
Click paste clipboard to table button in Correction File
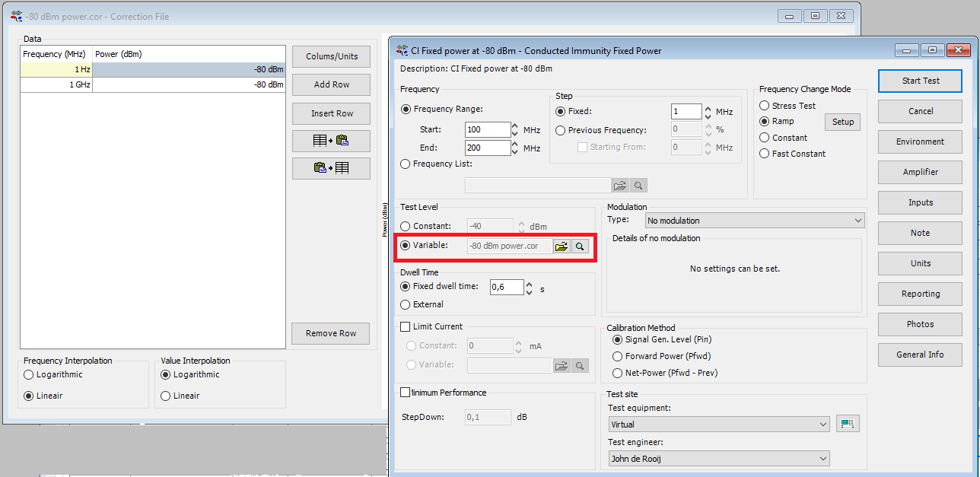pos(331,168)
